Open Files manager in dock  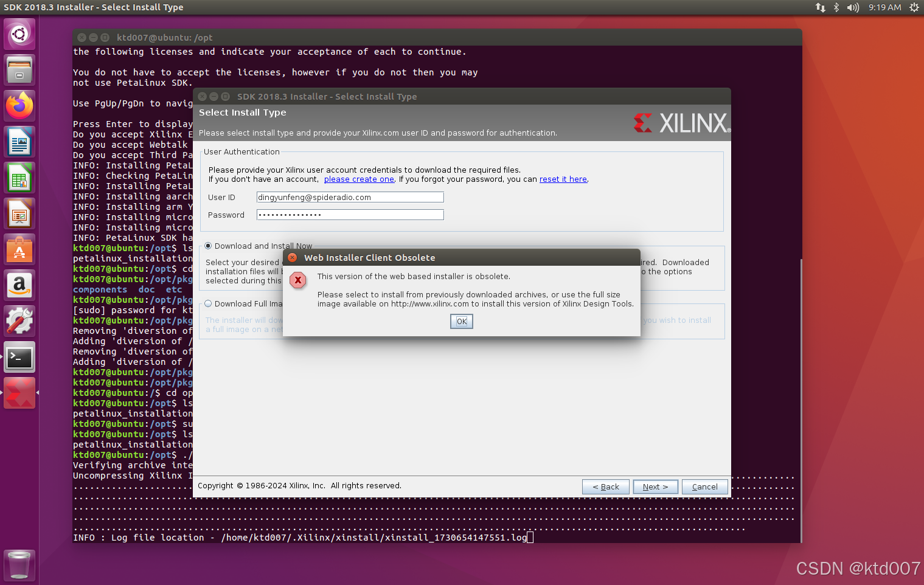19,70
